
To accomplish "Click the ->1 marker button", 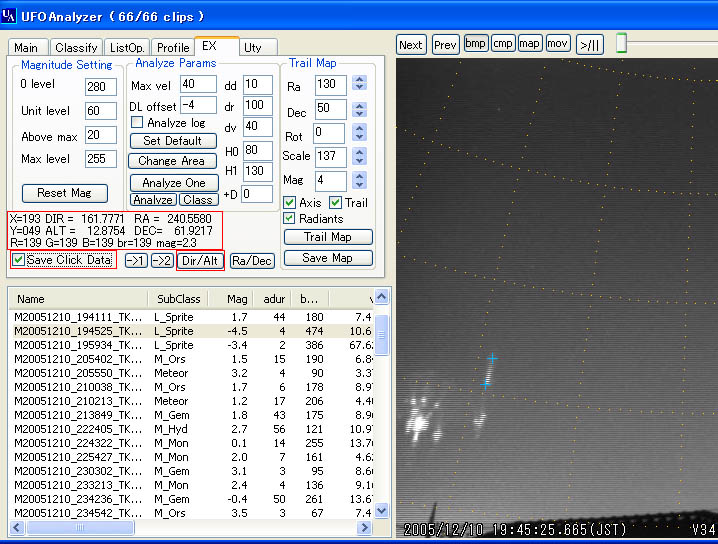I will tap(136, 261).
